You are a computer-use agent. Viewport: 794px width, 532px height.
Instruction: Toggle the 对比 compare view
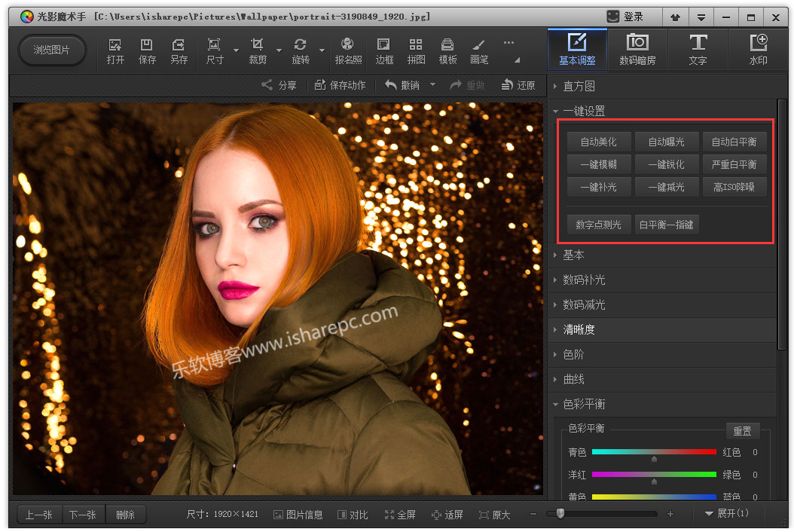[x=353, y=515]
